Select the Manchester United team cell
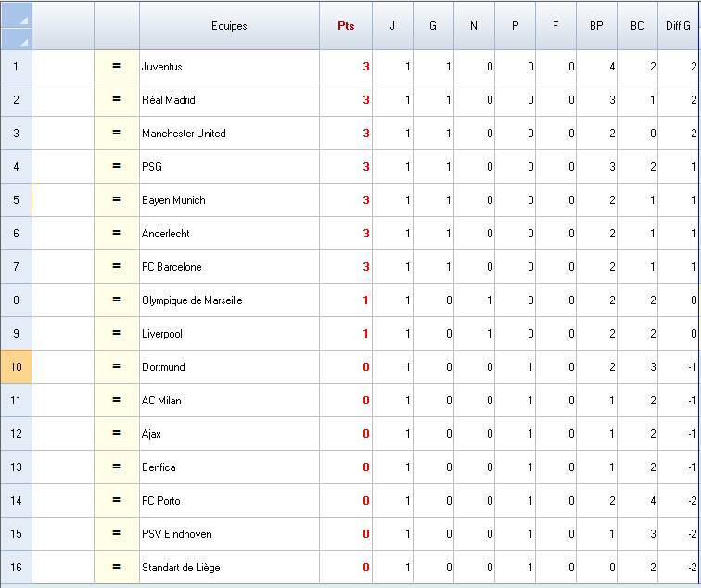Viewport: 701px width, 588px height. 228,134
